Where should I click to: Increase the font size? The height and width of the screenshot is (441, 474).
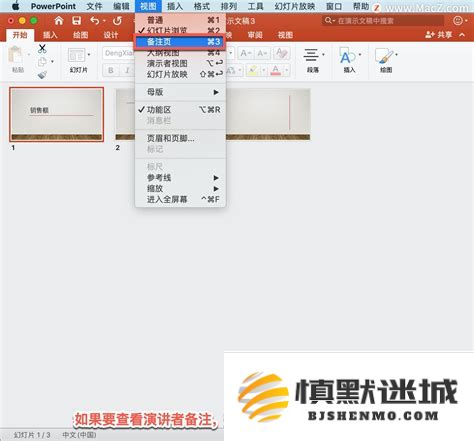click(246, 53)
